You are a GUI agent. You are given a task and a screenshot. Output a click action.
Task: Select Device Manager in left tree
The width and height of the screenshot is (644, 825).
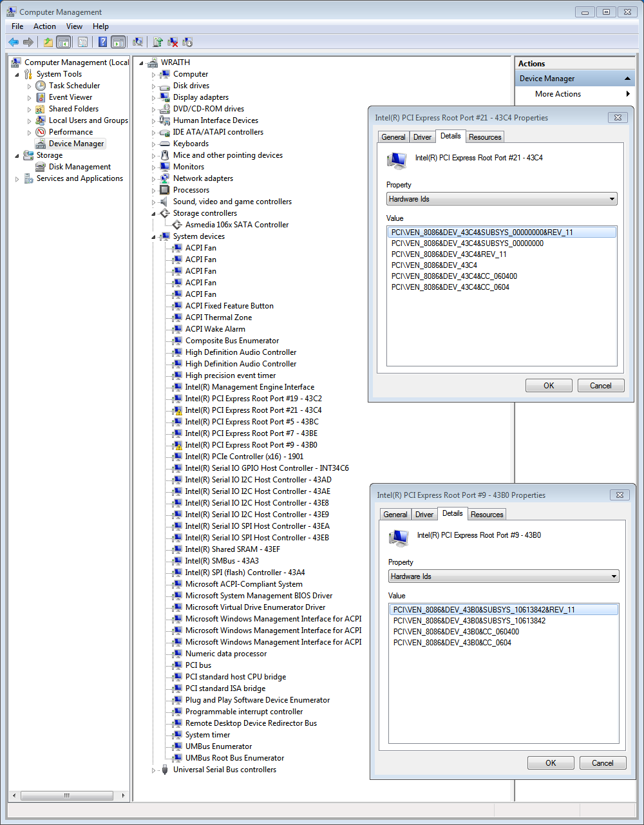76,144
